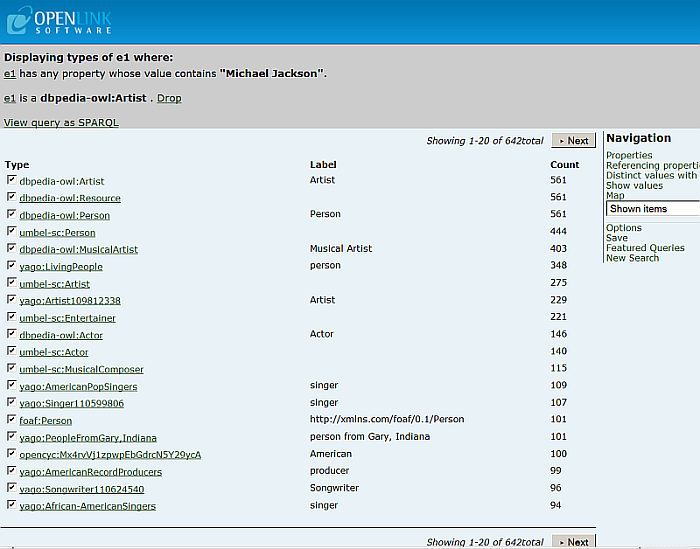Open Featured Queries link

[645, 248]
